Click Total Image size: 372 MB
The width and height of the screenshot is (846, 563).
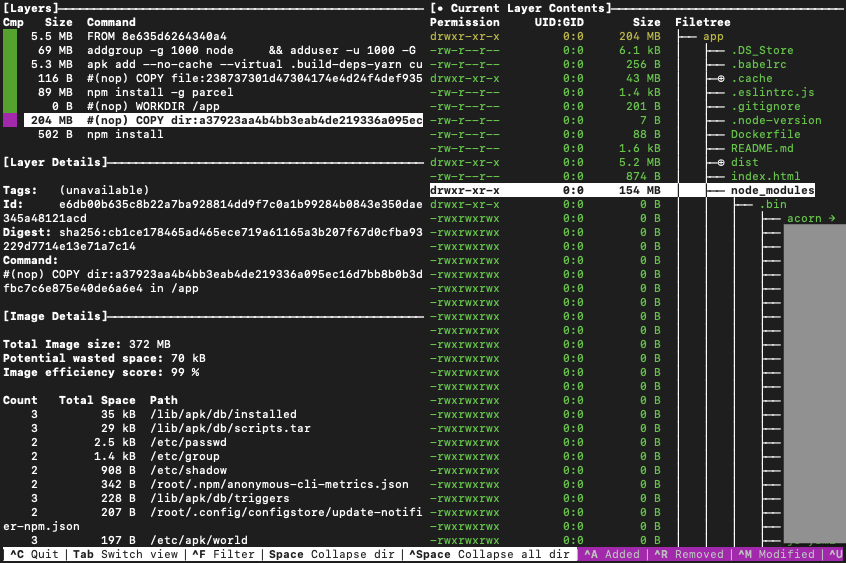point(86,344)
